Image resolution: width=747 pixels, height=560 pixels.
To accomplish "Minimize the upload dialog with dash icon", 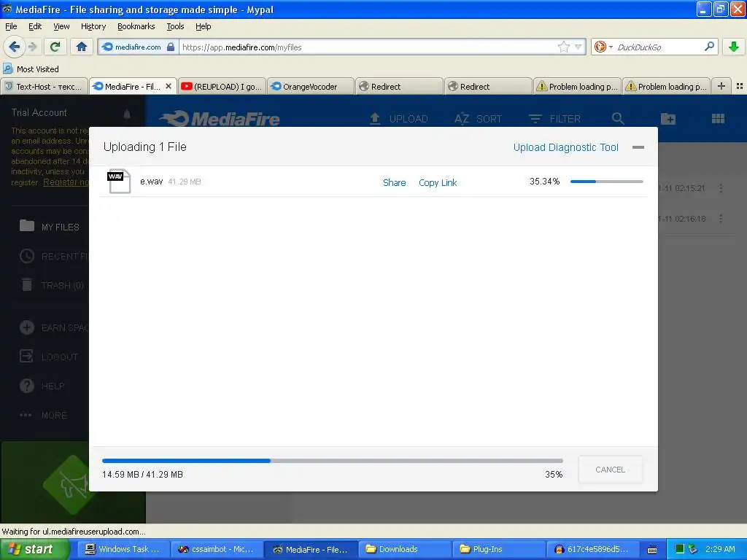I will 638,147.
